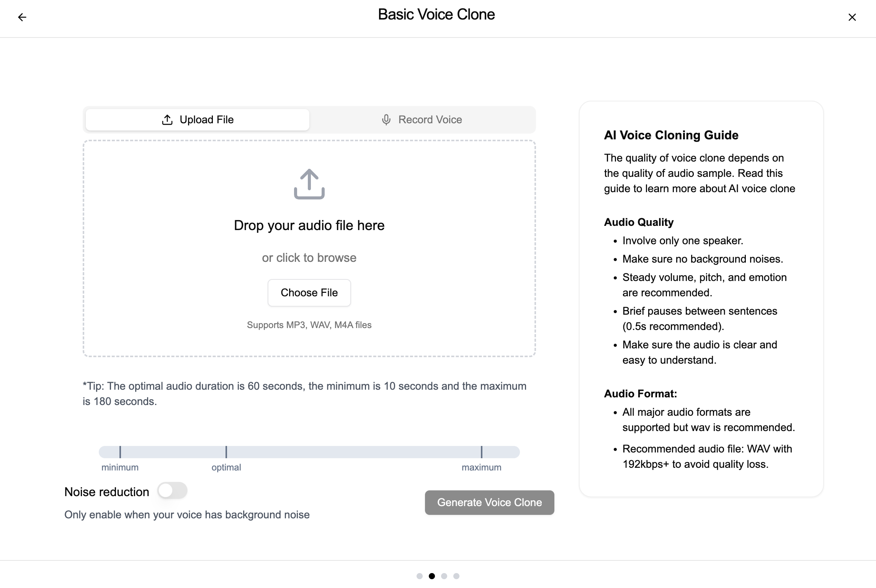Click the optimal marker on duration bar

[226, 452]
